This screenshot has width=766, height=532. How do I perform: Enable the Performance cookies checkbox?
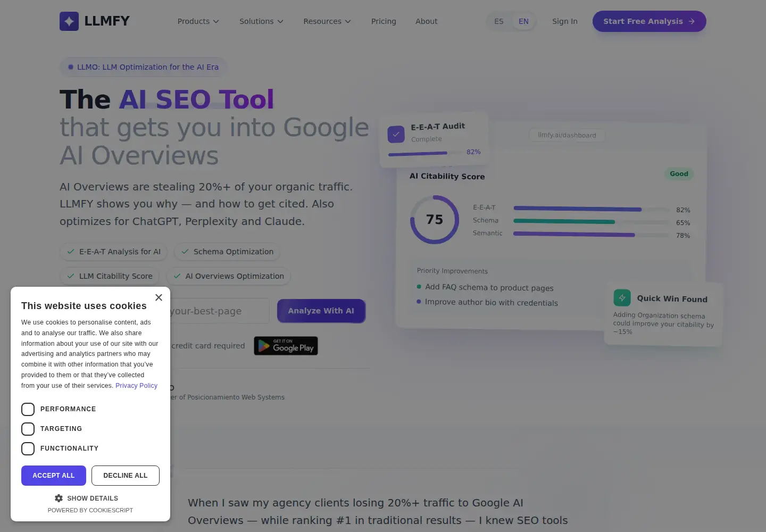(x=28, y=409)
